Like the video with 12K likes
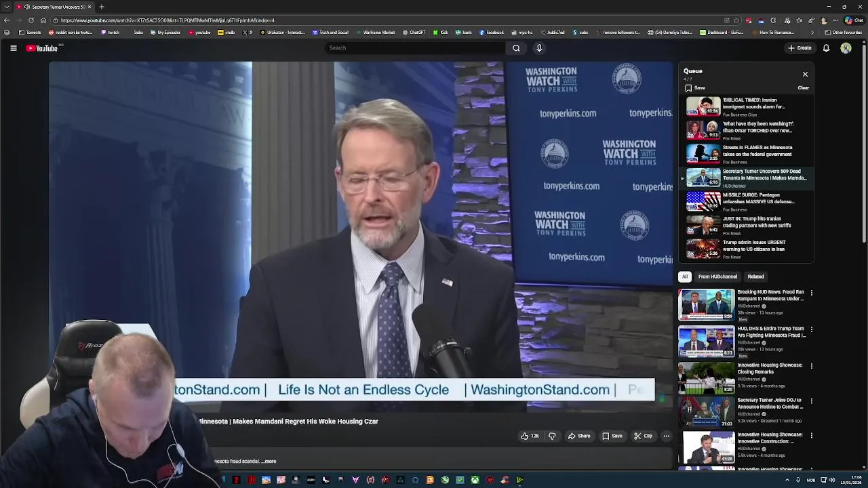The width and height of the screenshot is (868, 488). click(x=530, y=436)
